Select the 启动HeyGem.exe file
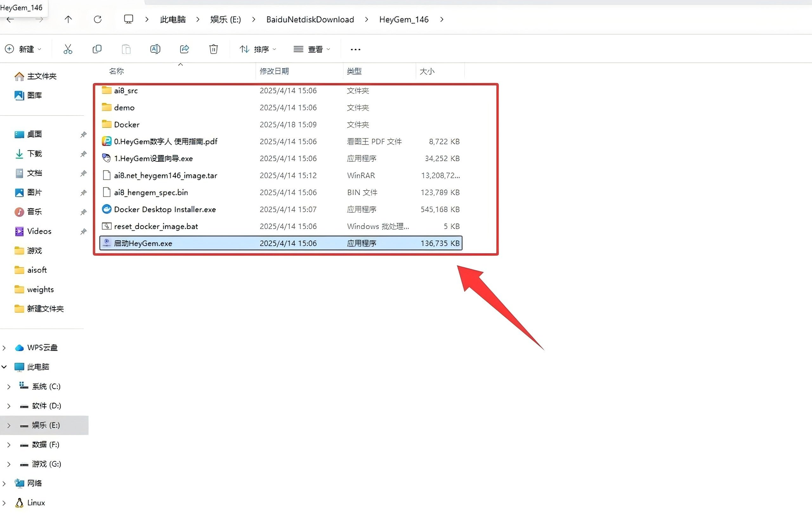Screen dimensions: 812x532 143,243
